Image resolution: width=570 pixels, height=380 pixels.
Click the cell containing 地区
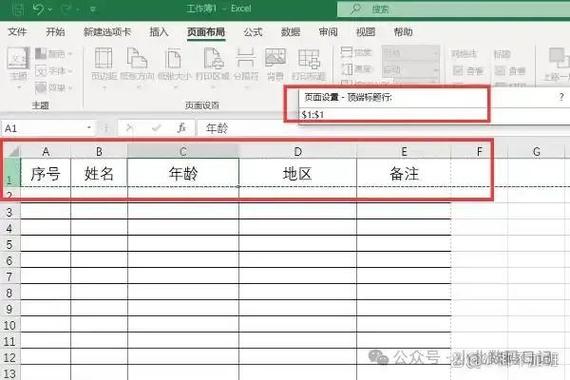point(298,173)
